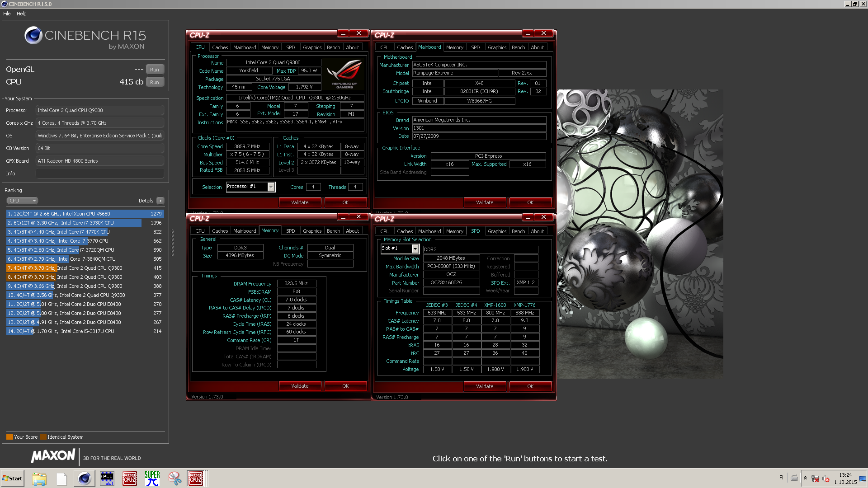This screenshot has height=488, width=868.
Task: Click the Cinebench sphere logo
Action: pos(33,36)
